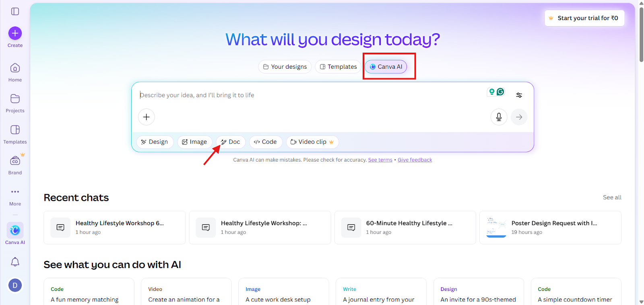This screenshot has width=644, height=305.
Task: Open Healthy Lifestyle Workshop: ... chat
Action: click(x=260, y=227)
